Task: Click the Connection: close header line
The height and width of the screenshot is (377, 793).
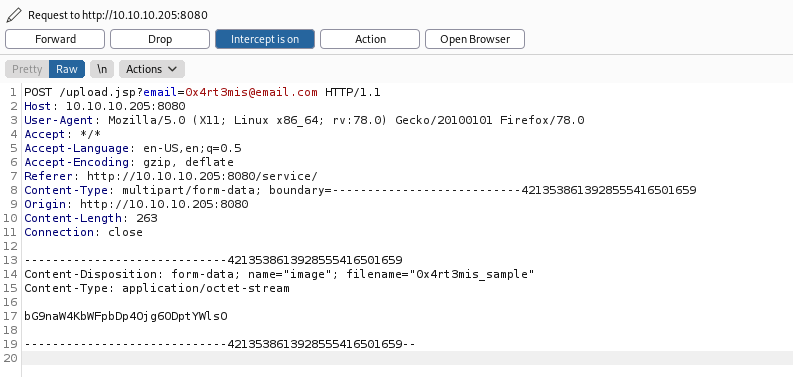Action: pos(83,232)
